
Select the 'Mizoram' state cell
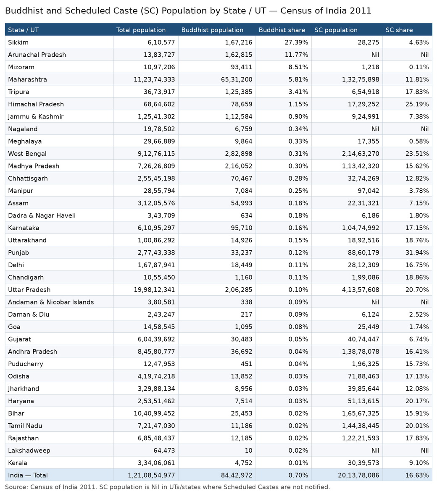59,67
